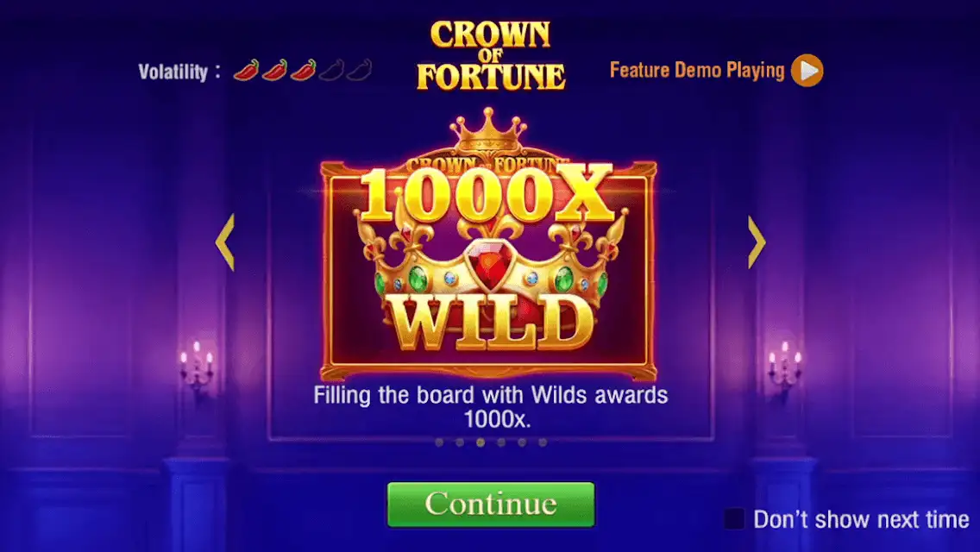The height and width of the screenshot is (552, 980).
Task: Click the Don't show next time label
Action: coord(861,519)
